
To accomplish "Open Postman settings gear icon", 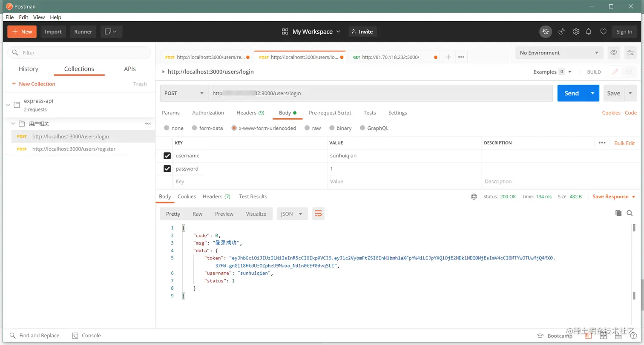I will pyautogui.click(x=576, y=31).
